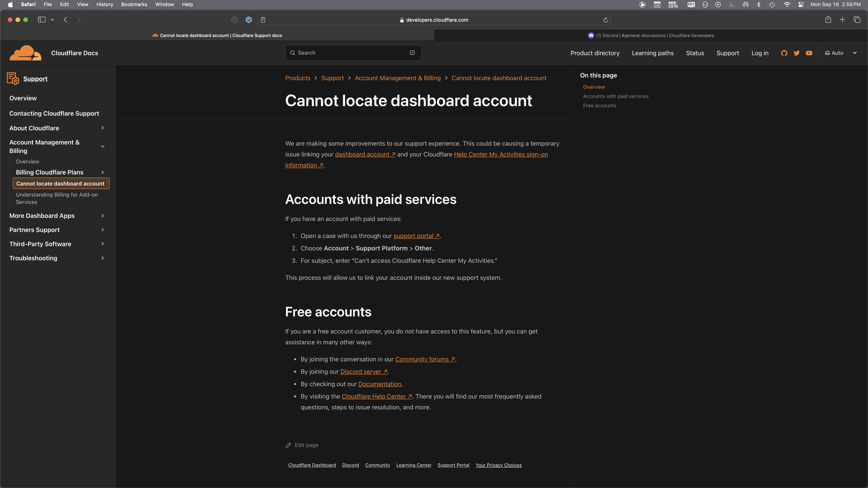Open Reader view in address bar
868x488 pixels.
[x=263, y=20]
